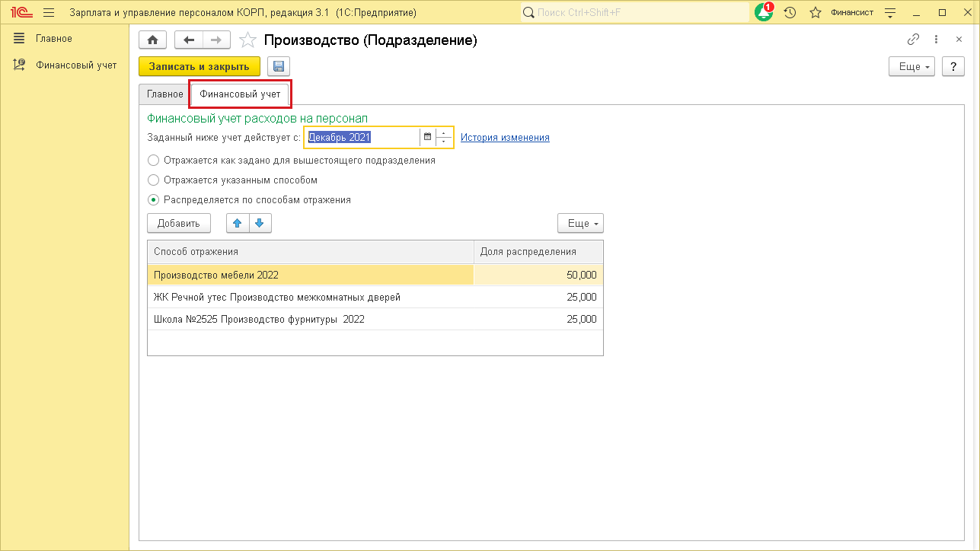Screen dimensions: 980x551
Task: Expand the 'Еще' menu above the table
Action: coord(580,223)
